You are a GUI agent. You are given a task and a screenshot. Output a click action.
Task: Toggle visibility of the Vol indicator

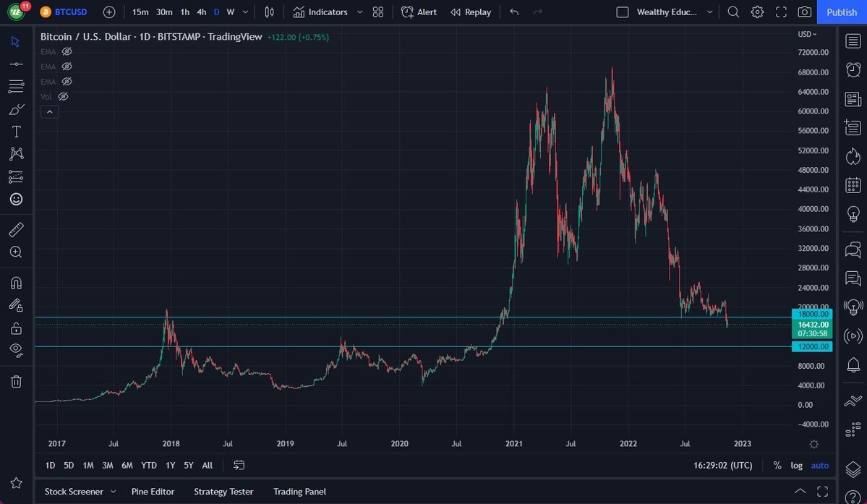[63, 96]
